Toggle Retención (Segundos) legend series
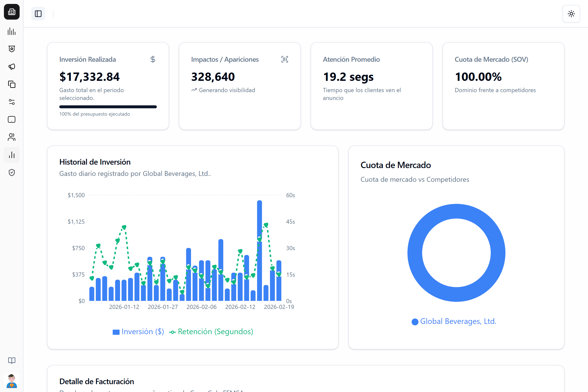The width and height of the screenshot is (588, 392). (x=211, y=331)
